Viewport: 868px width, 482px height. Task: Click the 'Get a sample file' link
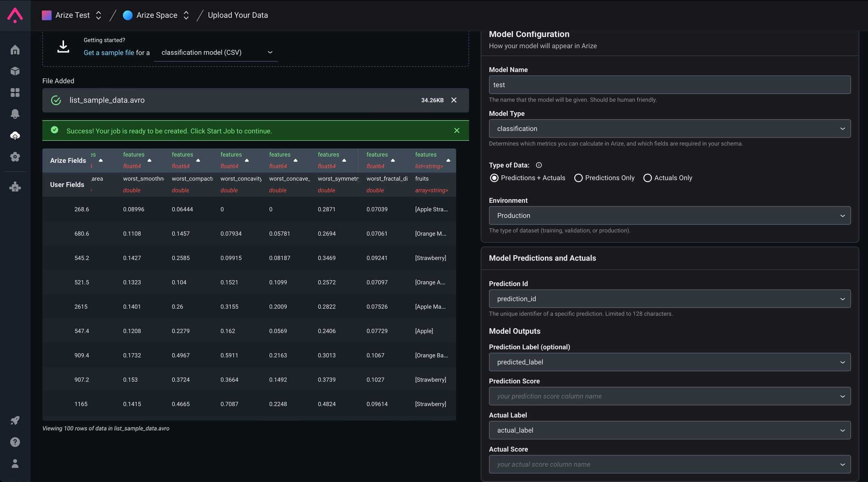click(x=108, y=53)
